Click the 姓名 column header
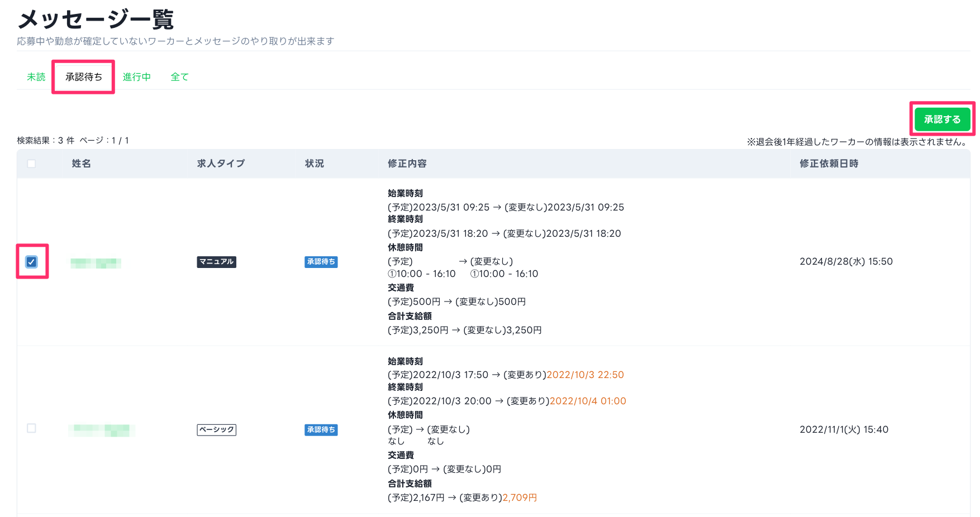 pos(82,164)
